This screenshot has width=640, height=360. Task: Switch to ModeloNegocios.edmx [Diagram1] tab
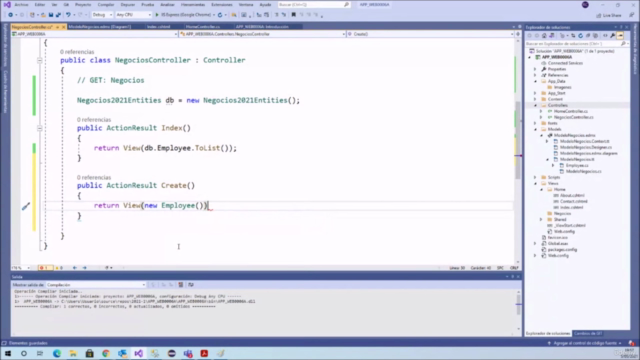(100, 27)
